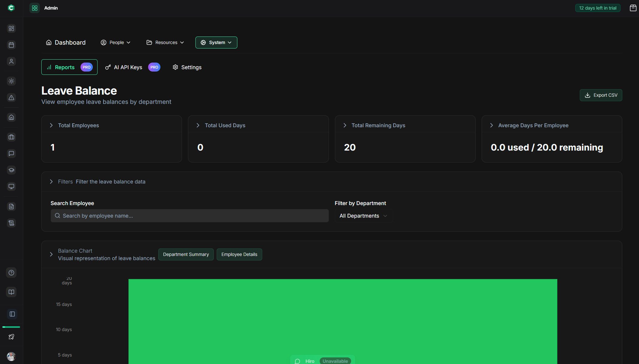Toggle the sidebar collapse panel icon
The image size is (639, 364).
[11, 314]
